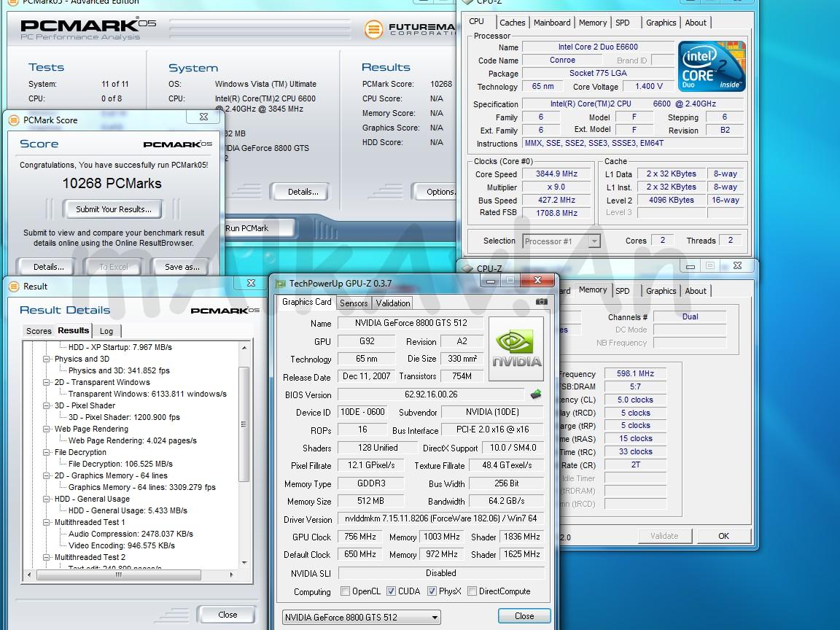The width and height of the screenshot is (840, 630).
Task: Click the Driver Version field in GPU-Z
Action: 440,518
